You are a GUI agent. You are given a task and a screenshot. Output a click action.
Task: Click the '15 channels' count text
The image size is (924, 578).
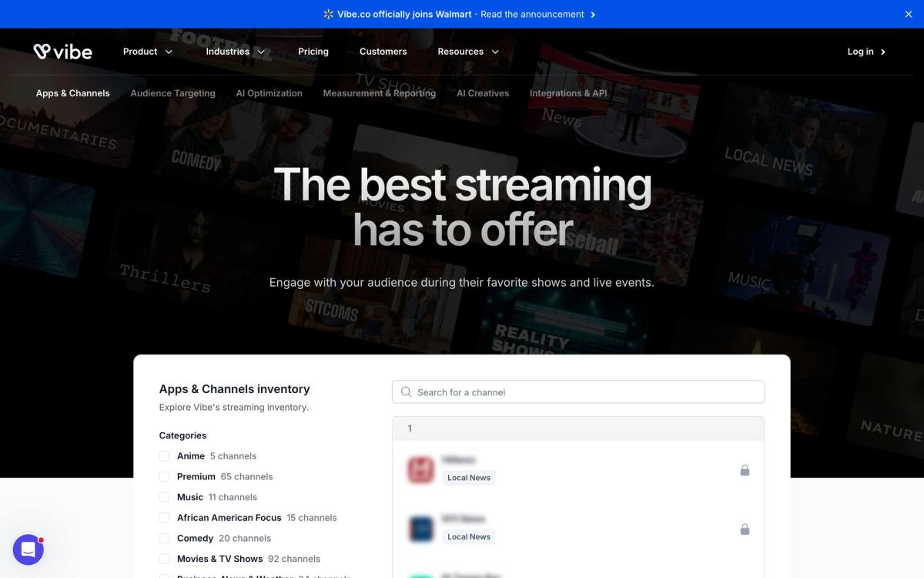[x=312, y=517]
